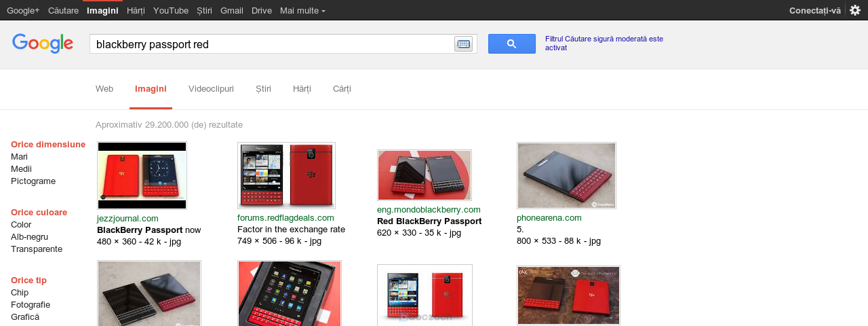This screenshot has width=868, height=326.
Task: Open the eng.mondoblackberry.com image thumbnail
Action: [x=425, y=175]
